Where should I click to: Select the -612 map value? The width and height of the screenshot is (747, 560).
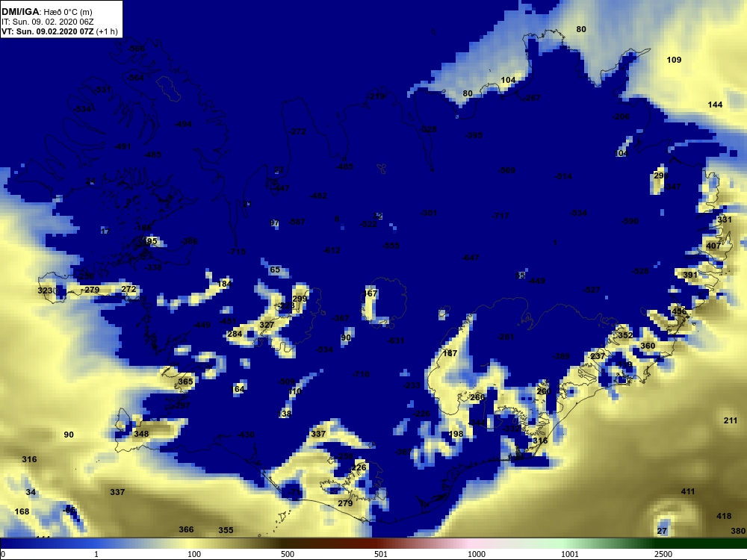pos(331,250)
